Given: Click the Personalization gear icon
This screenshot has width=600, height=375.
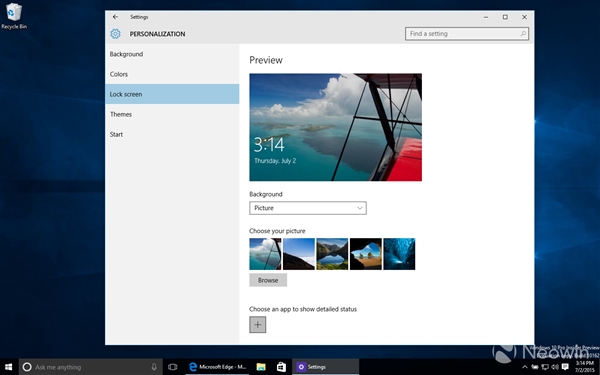Looking at the screenshot, I should (115, 34).
